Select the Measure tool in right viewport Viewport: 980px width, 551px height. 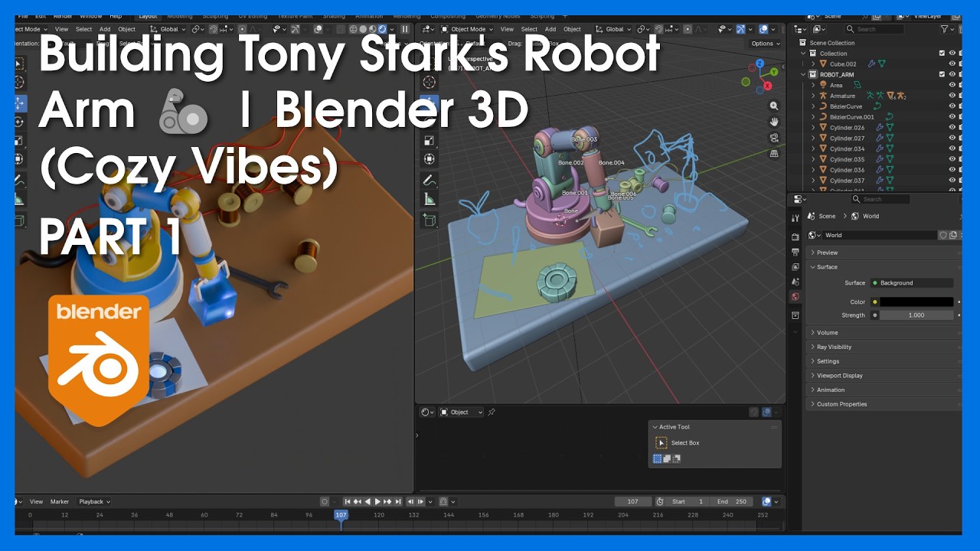[x=430, y=200]
